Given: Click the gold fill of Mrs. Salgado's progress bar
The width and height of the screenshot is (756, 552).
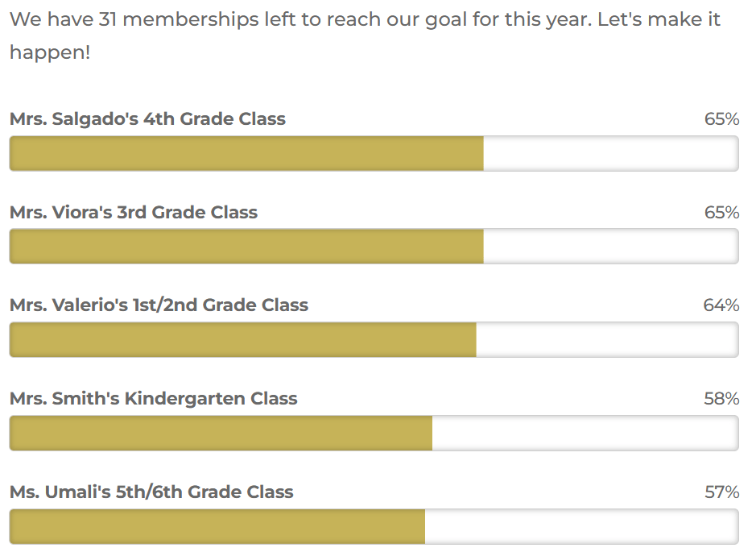Looking at the screenshot, I should (x=246, y=153).
